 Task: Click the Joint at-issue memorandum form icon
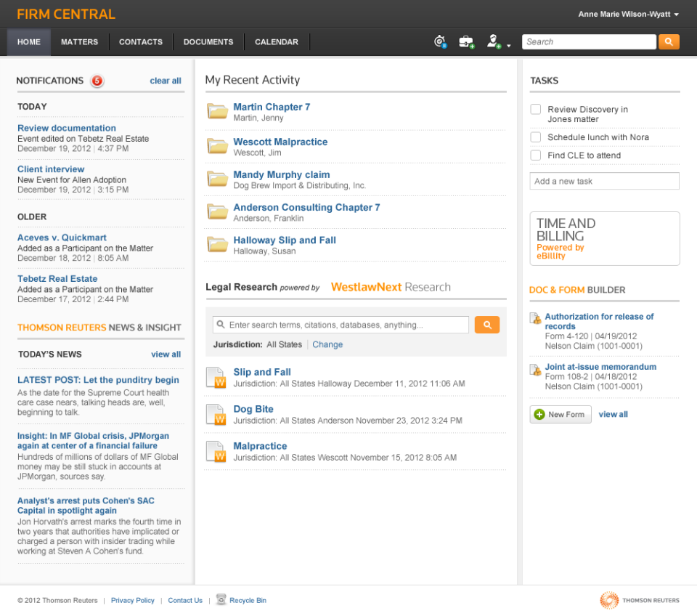click(536, 369)
